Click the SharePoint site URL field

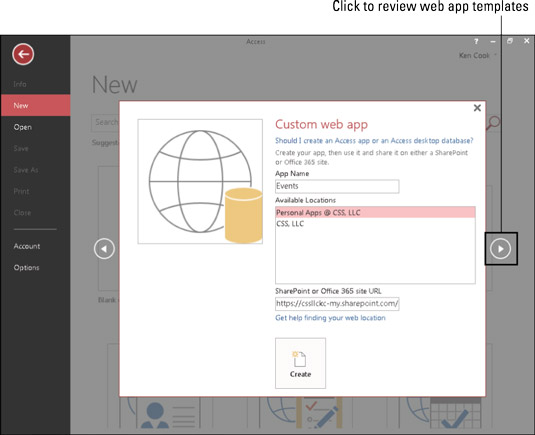point(337,304)
